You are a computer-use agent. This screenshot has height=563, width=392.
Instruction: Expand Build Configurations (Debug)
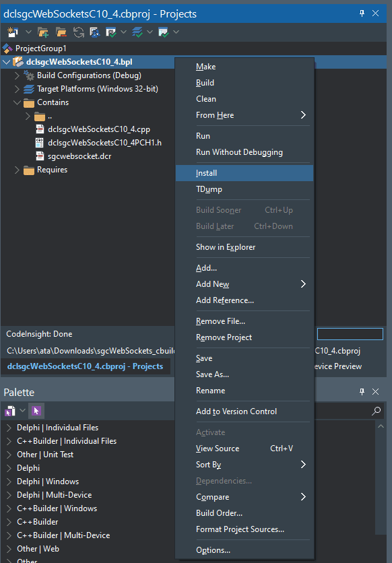click(17, 75)
